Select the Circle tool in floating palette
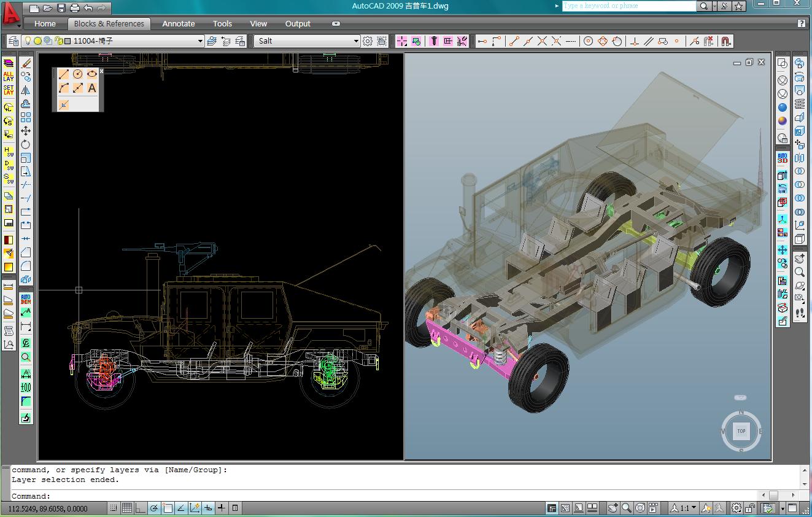Image resolution: width=812 pixels, height=517 pixels. pos(78,74)
